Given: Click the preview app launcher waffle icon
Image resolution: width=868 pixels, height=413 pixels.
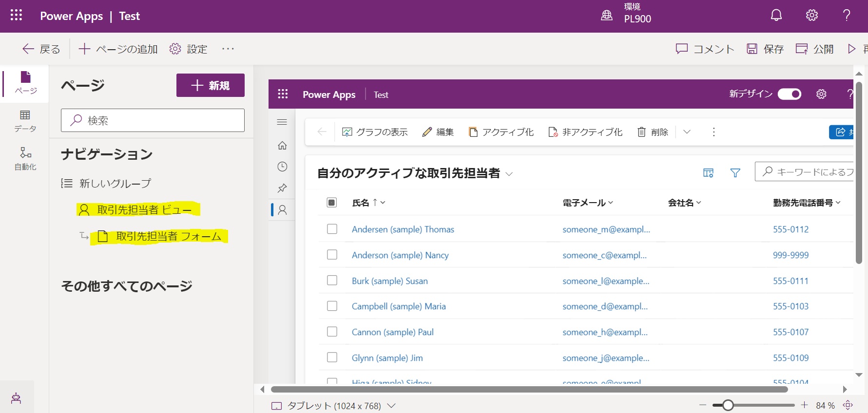Looking at the screenshot, I should coord(283,94).
